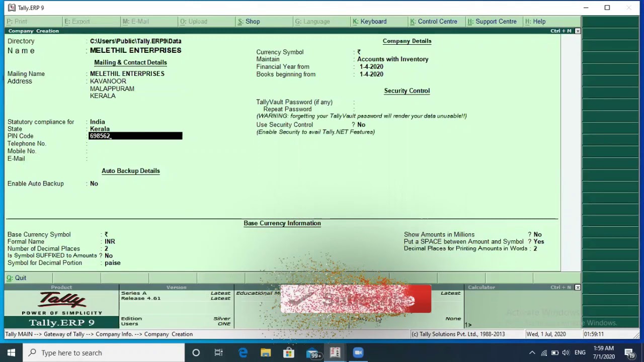The height and width of the screenshot is (362, 644).
Task: Open File Explorer from the taskbar
Action: [266, 353]
